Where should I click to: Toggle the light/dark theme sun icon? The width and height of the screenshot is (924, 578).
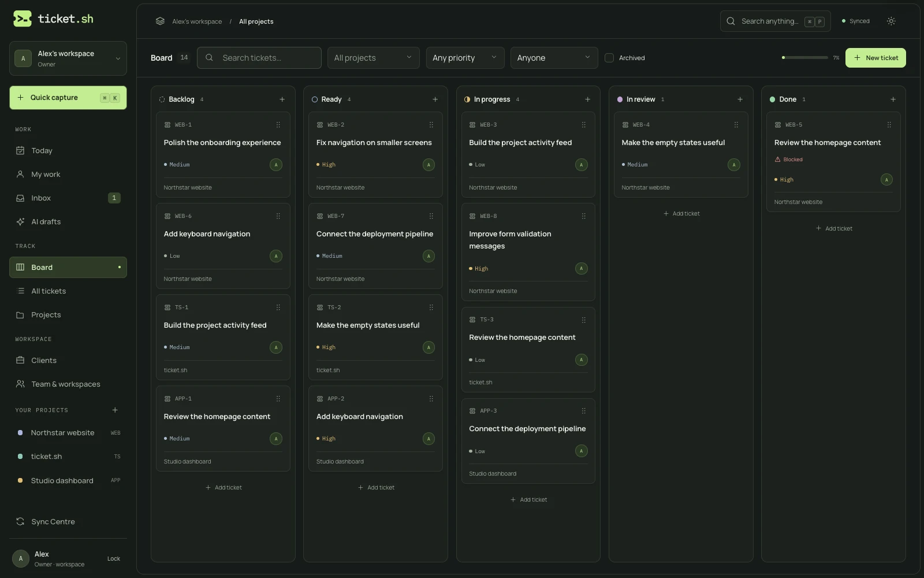click(x=891, y=21)
